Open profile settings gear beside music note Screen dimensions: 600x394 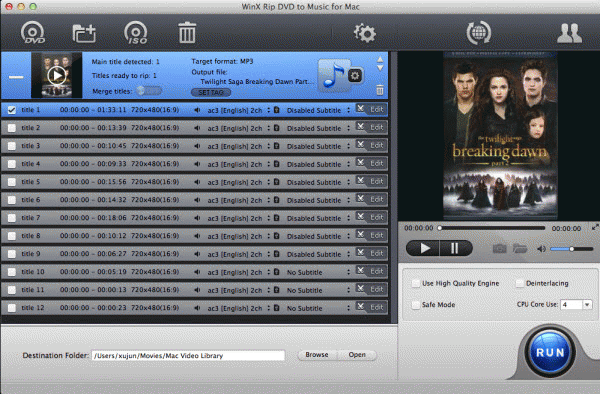pyautogui.click(x=355, y=76)
